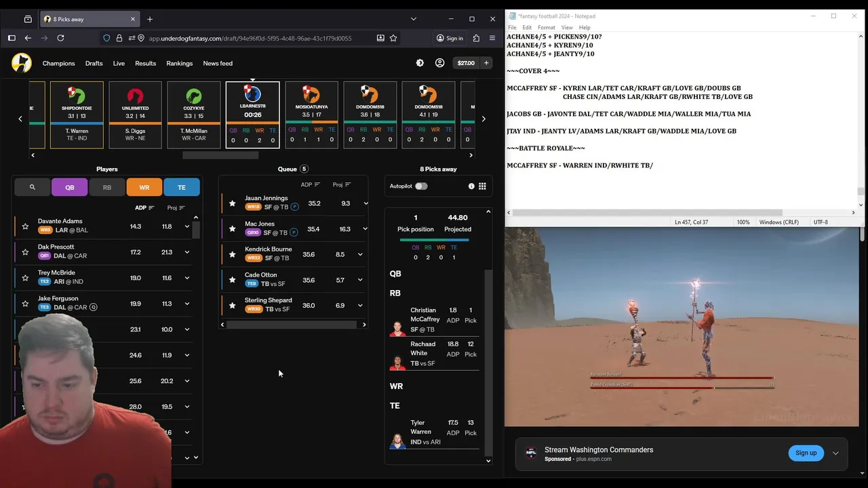
Task: Favorite Dak Prescott with the star
Action: coord(25,252)
